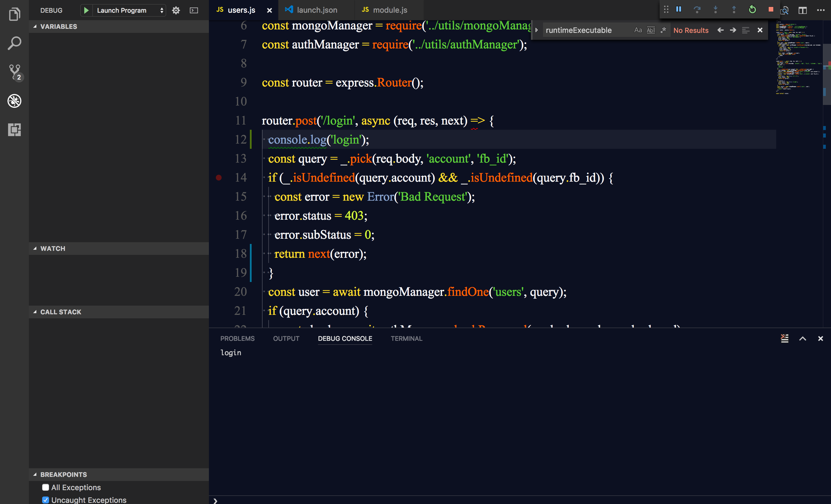Go to previous find match
The image size is (831, 504).
pos(720,30)
